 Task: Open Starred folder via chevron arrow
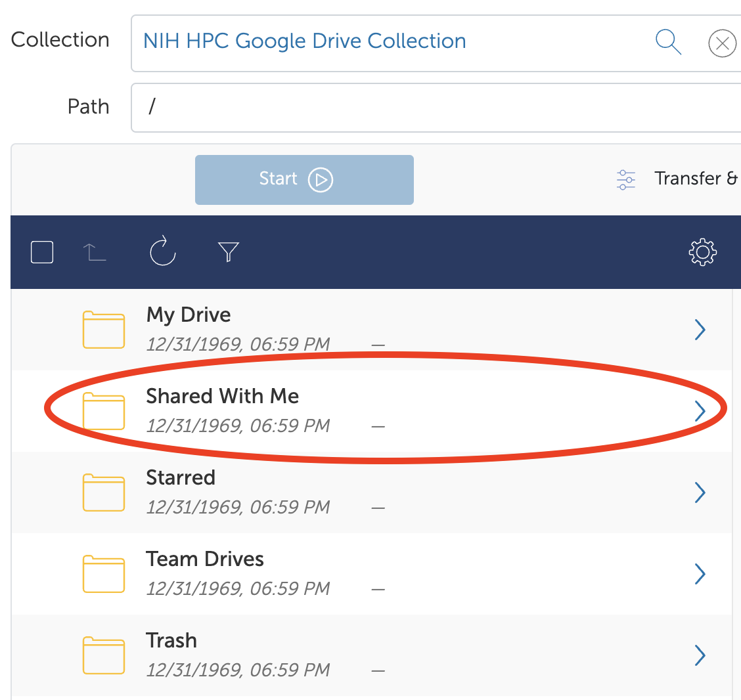[x=700, y=492]
